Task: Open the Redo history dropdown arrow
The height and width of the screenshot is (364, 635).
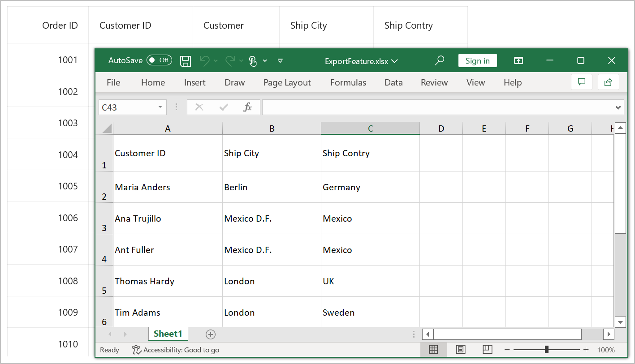Action: click(x=241, y=61)
